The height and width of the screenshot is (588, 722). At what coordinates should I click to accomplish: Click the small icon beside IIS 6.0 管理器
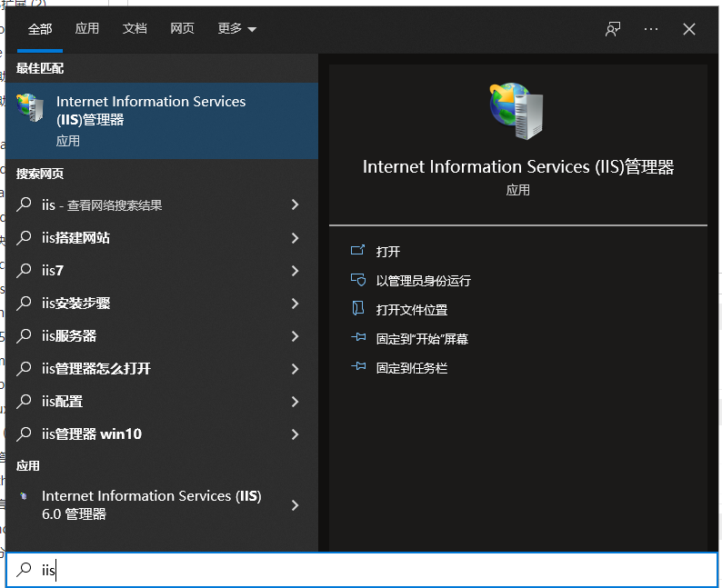(x=24, y=496)
